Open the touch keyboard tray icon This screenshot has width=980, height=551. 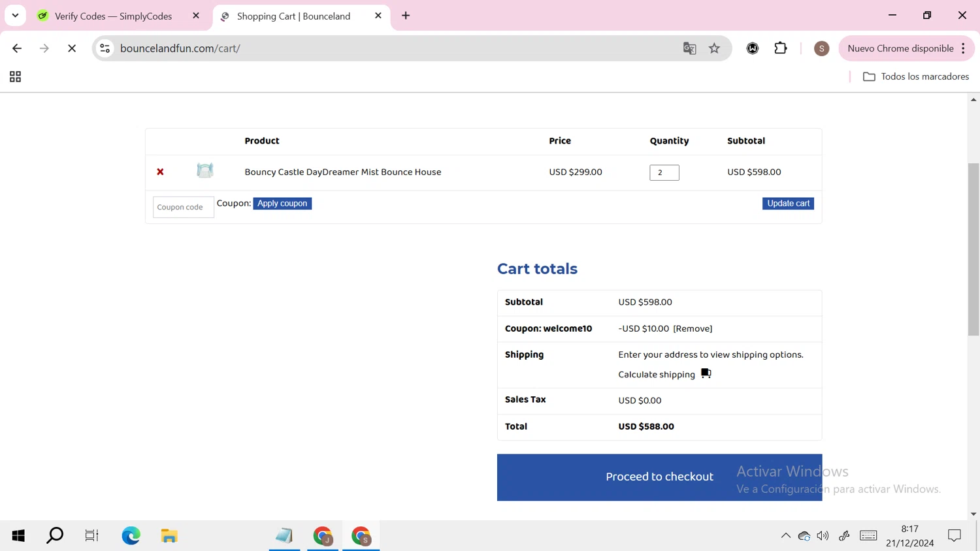868,536
